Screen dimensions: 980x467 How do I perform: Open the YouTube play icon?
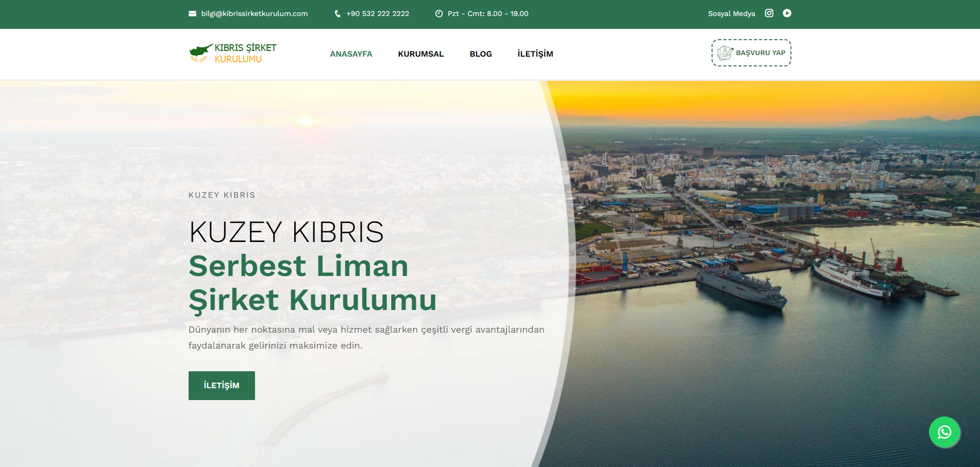(x=787, y=13)
